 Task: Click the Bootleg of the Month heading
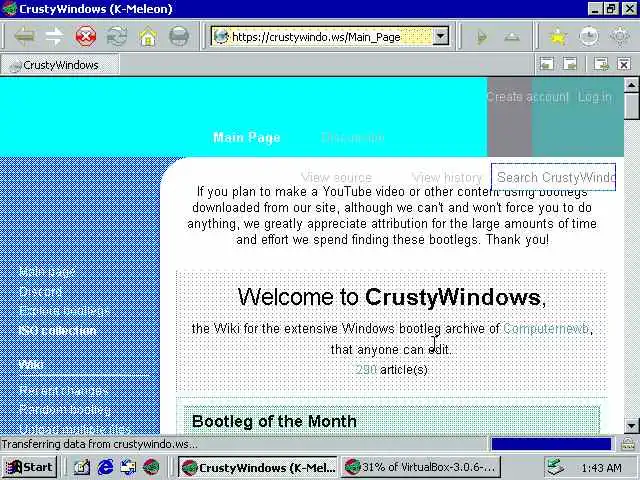pos(274,421)
